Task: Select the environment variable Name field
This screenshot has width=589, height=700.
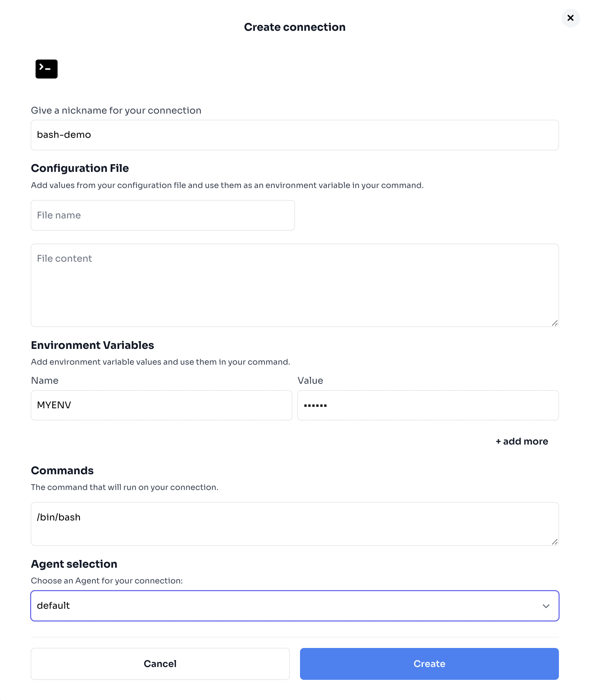Action: pos(161,405)
